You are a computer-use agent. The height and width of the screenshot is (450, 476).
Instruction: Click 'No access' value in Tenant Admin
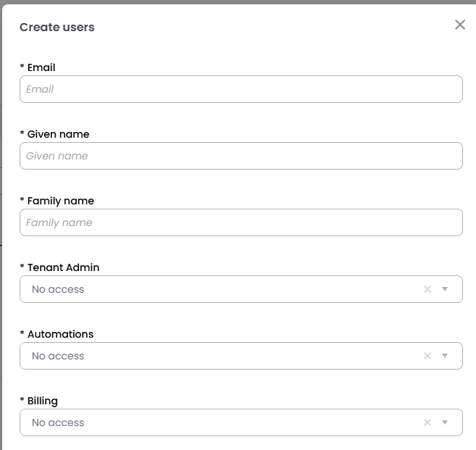pos(58,289)
